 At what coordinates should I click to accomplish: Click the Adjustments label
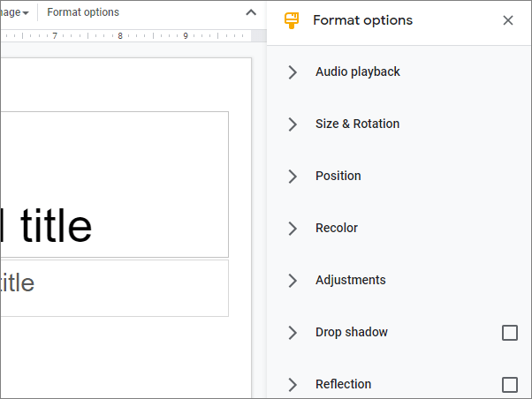pyautogui.click(x=350, y=281)
